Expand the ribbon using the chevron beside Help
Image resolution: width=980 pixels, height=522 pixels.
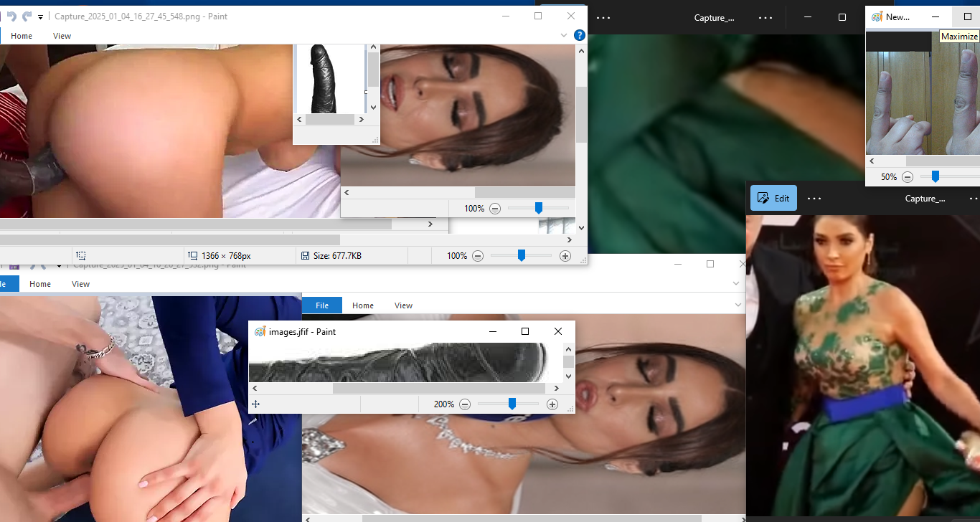coord(564,35)
